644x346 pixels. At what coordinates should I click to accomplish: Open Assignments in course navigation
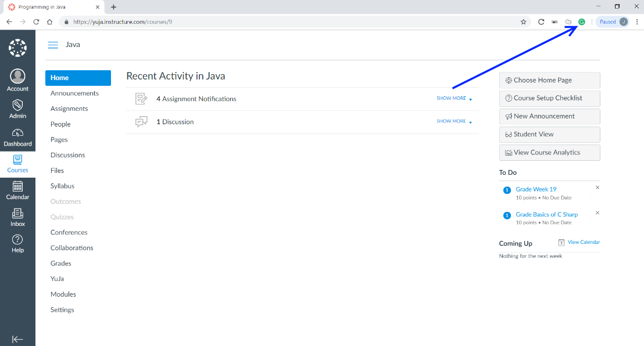69,109
